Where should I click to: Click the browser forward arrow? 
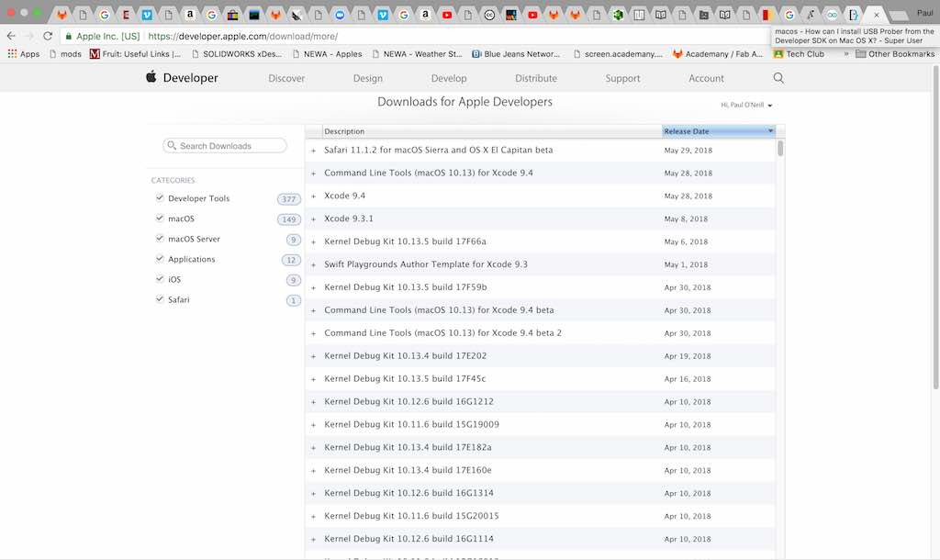pyautogui.click(x=29, y=36)
